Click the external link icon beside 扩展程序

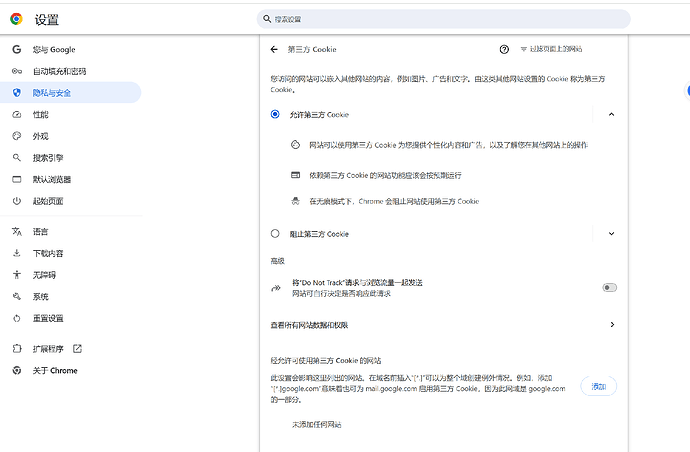[x=77, y=349]
